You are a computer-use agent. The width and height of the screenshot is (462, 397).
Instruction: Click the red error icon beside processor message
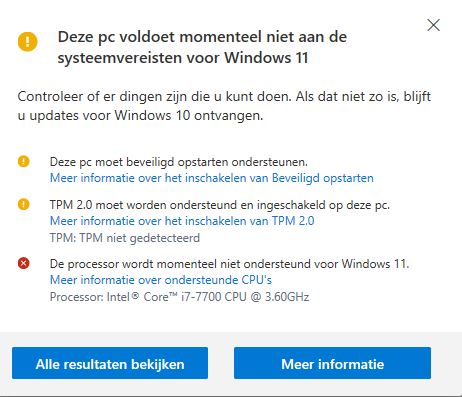(24, 263)
